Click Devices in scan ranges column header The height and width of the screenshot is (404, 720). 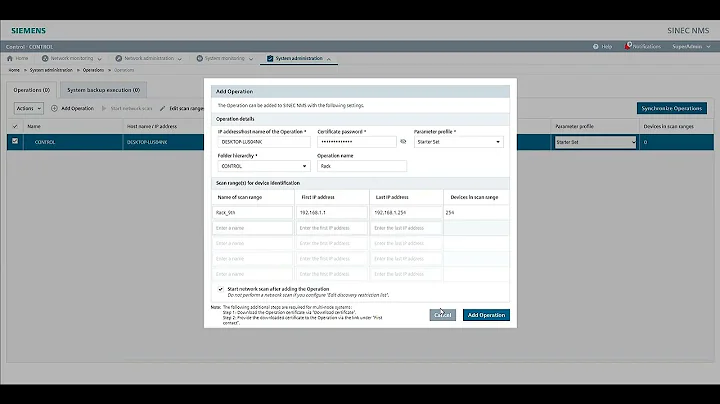pyautogui.click(x=669, y=126)
